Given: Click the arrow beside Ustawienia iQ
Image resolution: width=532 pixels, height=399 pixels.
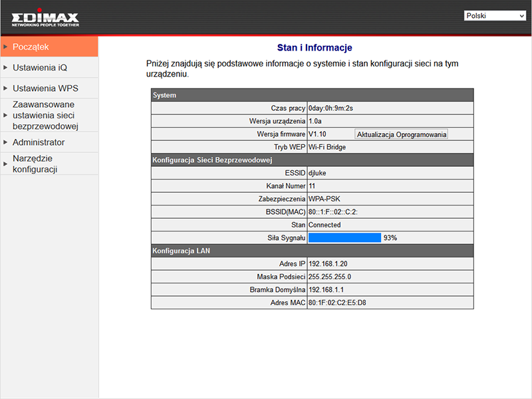Looking at the screenshot, I should pos(6,67).
